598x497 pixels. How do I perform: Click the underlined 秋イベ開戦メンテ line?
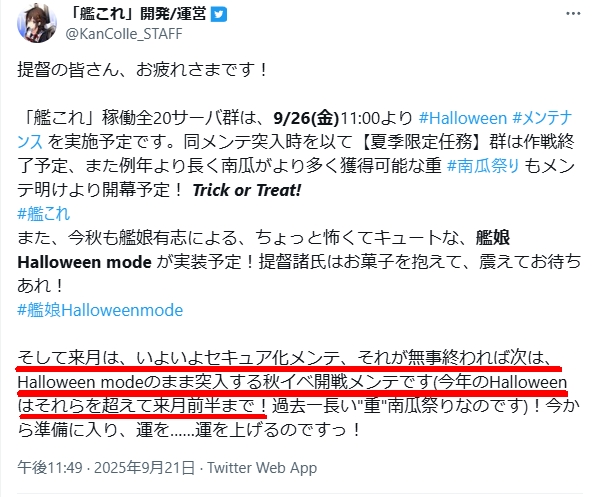292,383
